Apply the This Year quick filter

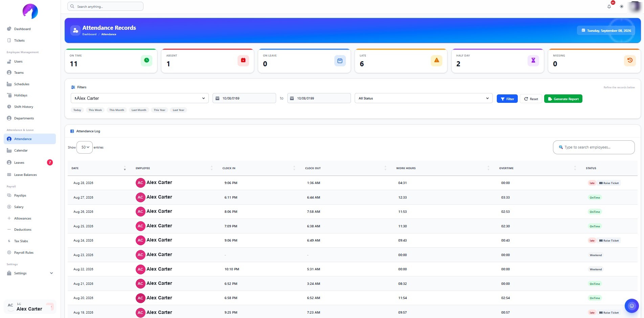tap(159, 110)
